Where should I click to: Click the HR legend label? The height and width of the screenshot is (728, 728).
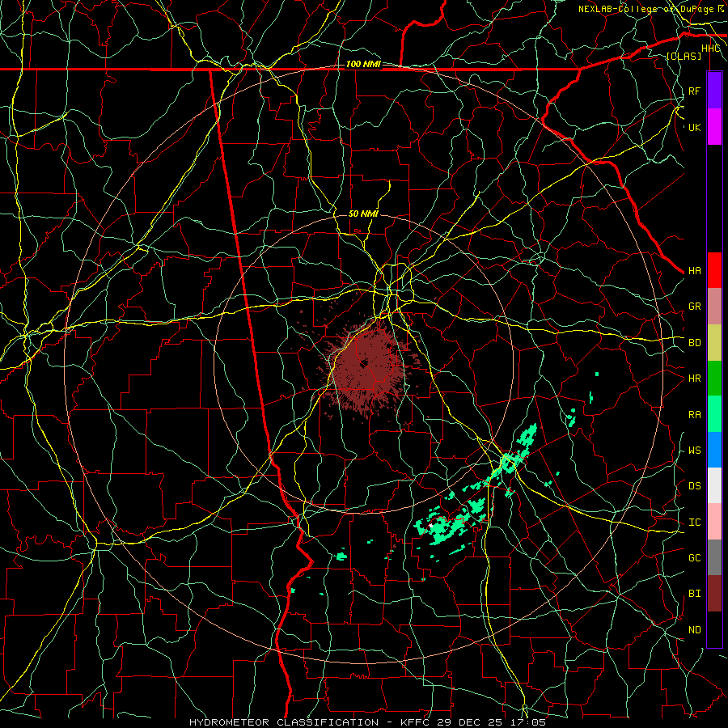pos(694,379)
